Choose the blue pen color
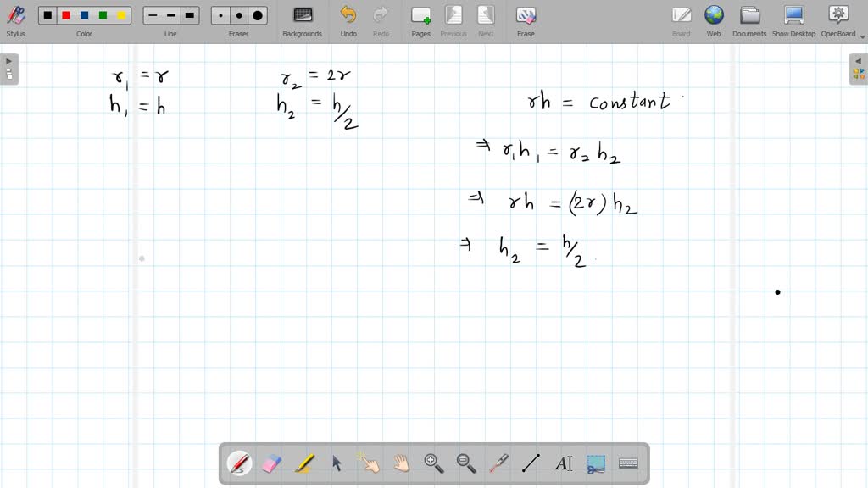The height and width of the screenshot is (488, 868). (x=84, y=15)
